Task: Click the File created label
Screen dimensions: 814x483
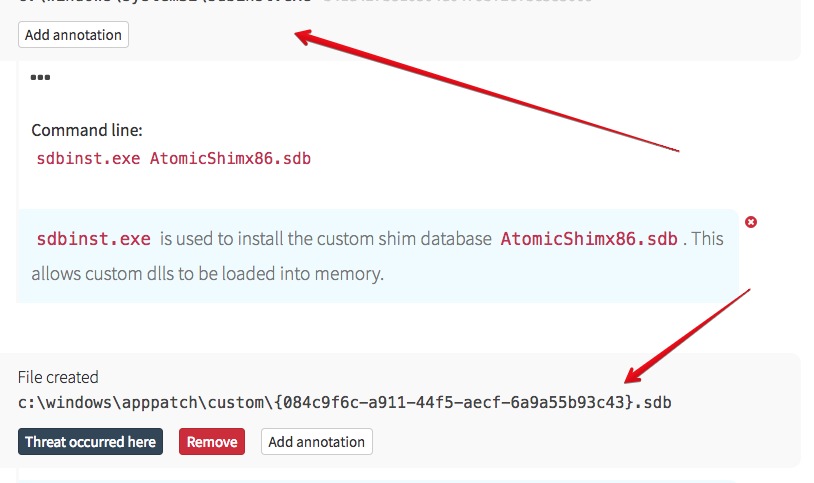Action: [58, 377]
